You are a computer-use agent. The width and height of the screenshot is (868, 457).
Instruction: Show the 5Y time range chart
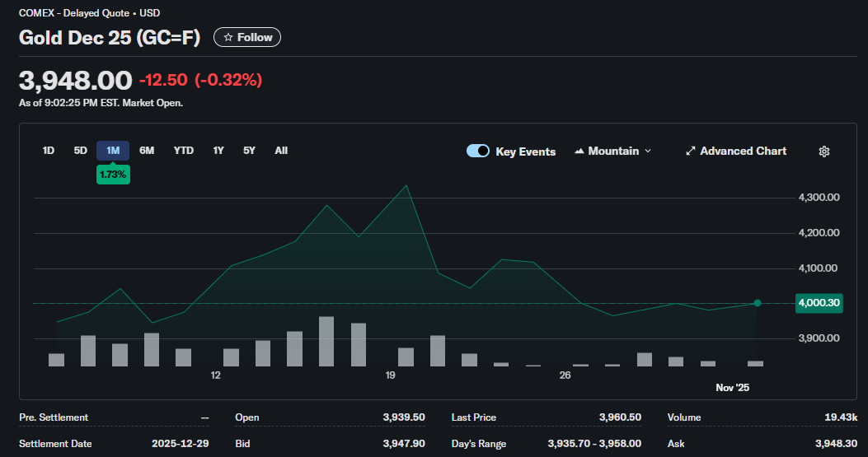(x=249, y=151)
